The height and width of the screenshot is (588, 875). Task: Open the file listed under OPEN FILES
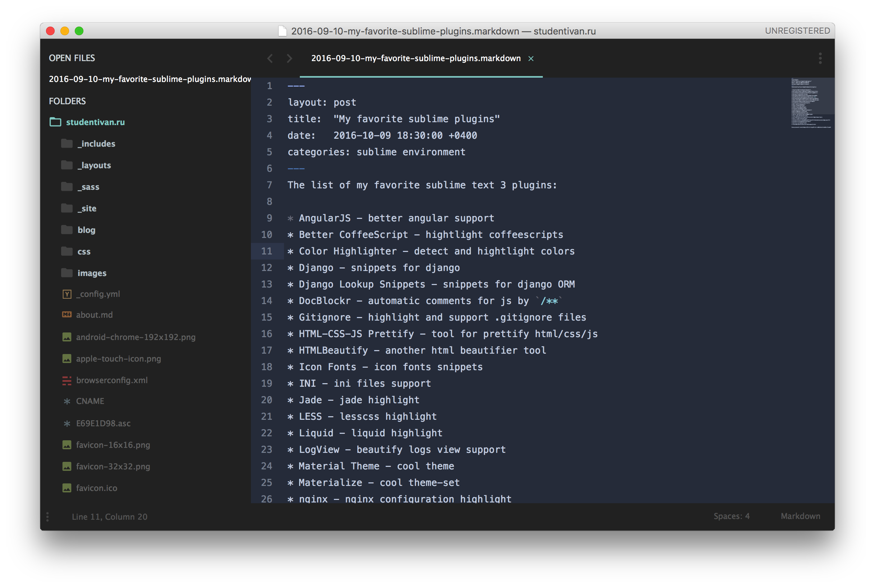(150, 79)
